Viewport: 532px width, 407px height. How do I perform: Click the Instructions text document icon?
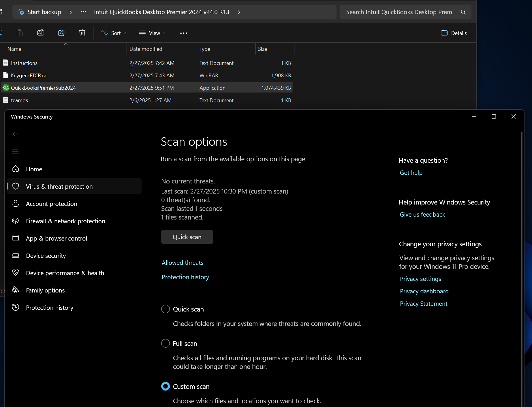pos(5,63)
